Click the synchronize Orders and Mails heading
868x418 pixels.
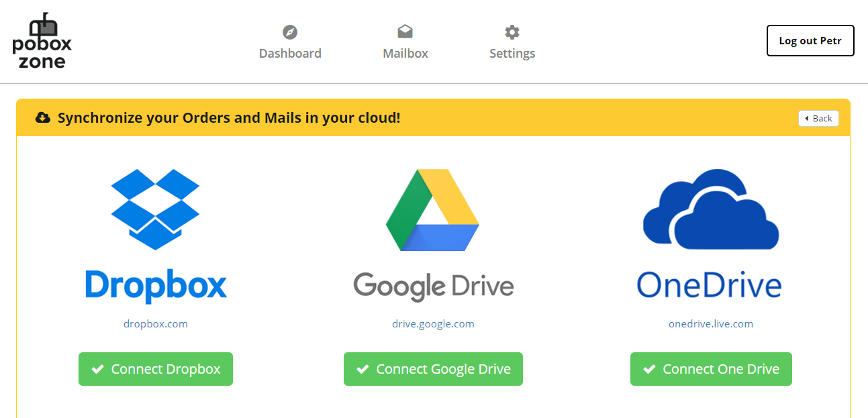[x=229, y=118]
